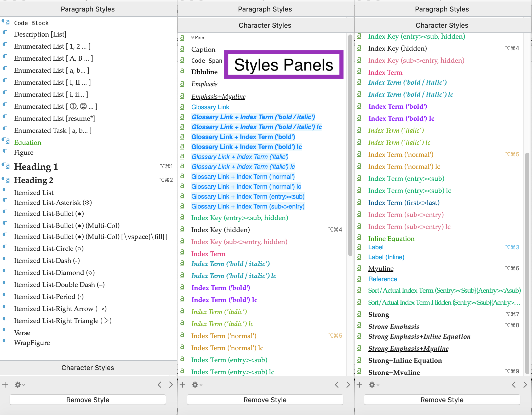Open the gear action menu in the middle panel

(196, 384)
